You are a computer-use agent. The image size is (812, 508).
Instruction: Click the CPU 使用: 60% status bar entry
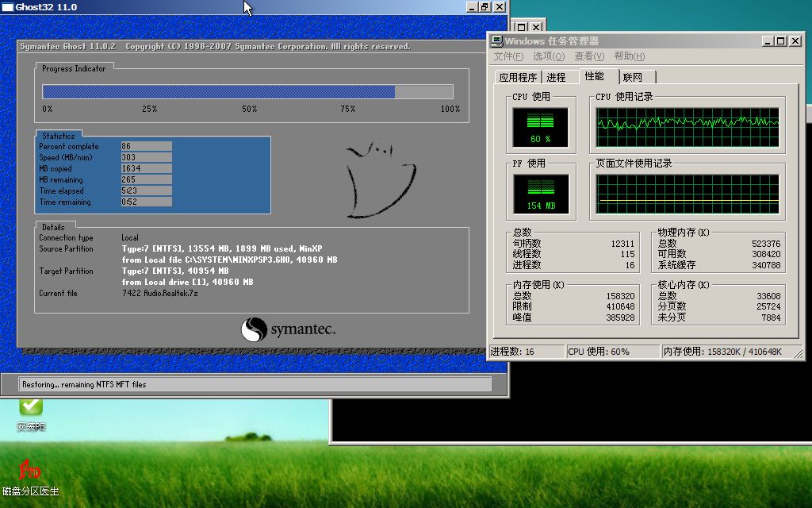[613, 352]
